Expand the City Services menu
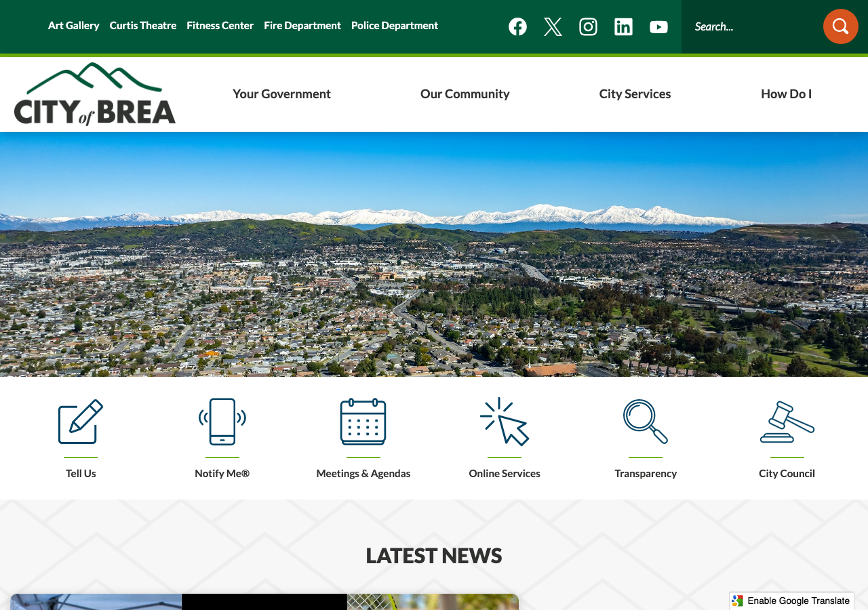Viewport: 868px width, 610px height. coord(635,94)
